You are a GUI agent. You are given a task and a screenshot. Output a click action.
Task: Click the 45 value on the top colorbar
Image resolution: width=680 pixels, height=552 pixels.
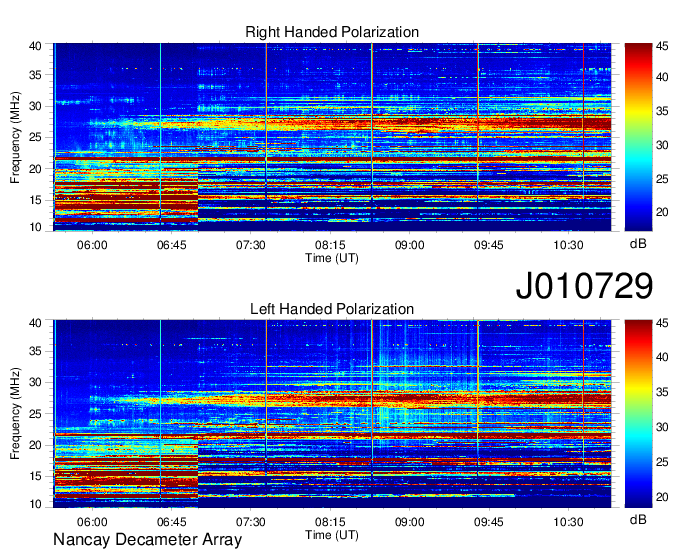[662, 46]
